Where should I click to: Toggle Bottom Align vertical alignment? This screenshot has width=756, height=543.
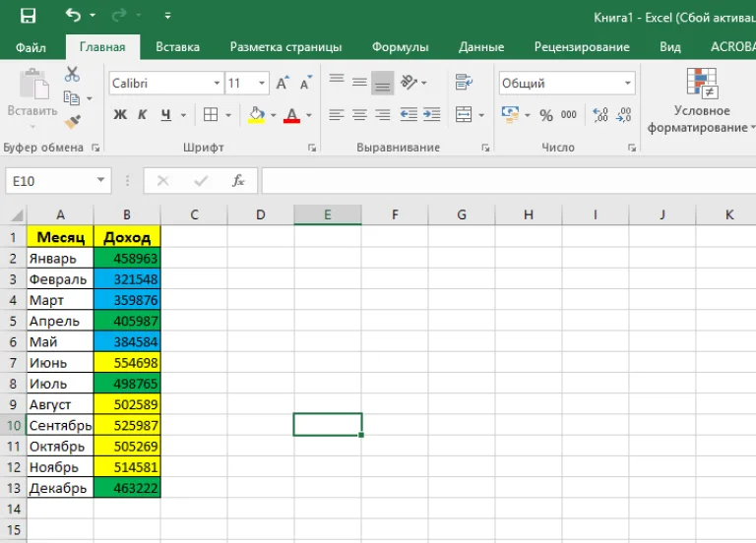(x=382, y=84)
